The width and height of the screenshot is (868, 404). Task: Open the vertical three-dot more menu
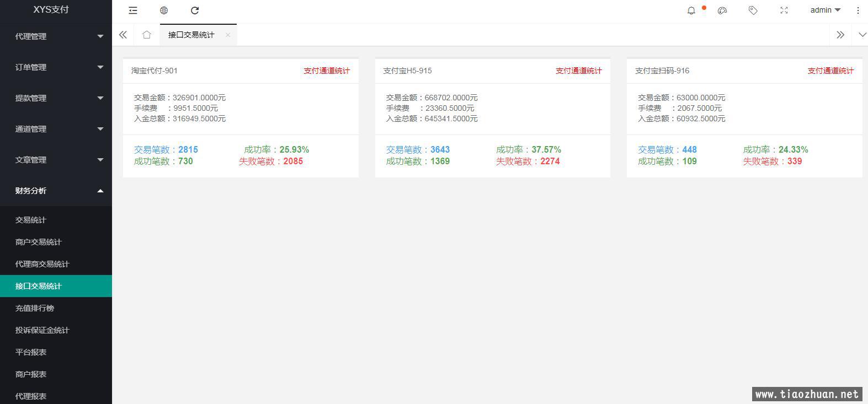858,10
